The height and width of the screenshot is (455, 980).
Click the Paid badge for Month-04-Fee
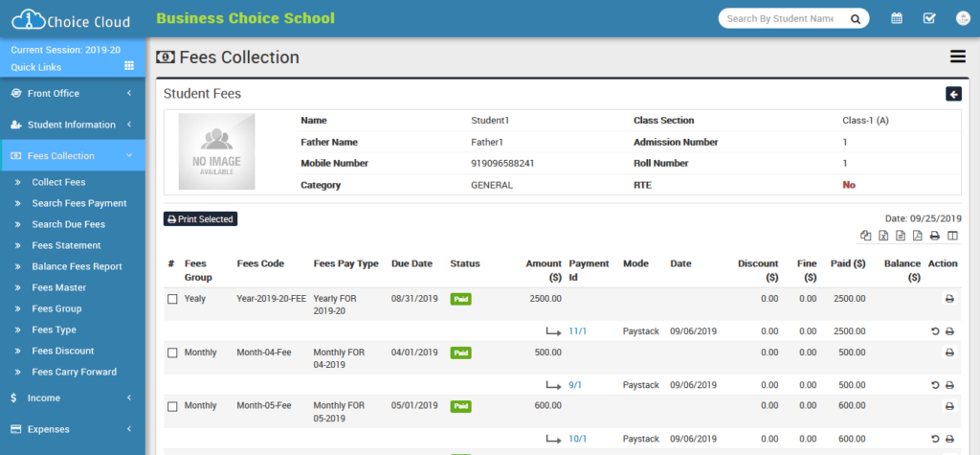[460, 353]
